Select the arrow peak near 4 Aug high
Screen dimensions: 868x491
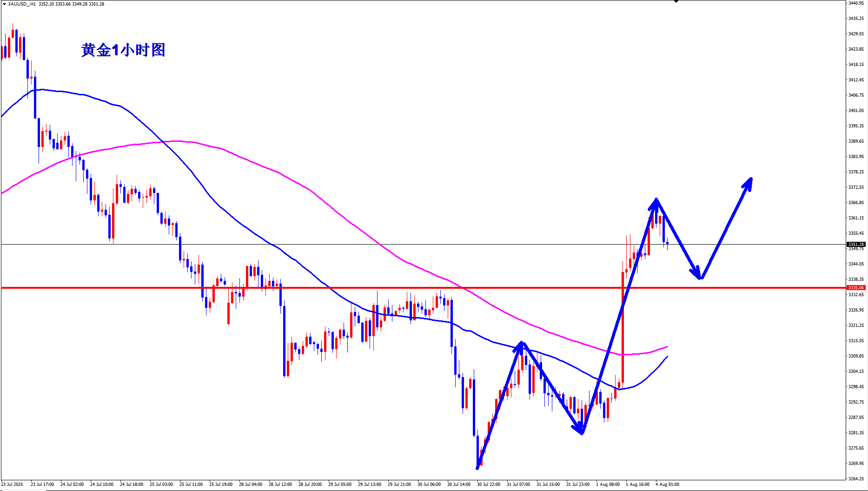(x=656, y=200)
